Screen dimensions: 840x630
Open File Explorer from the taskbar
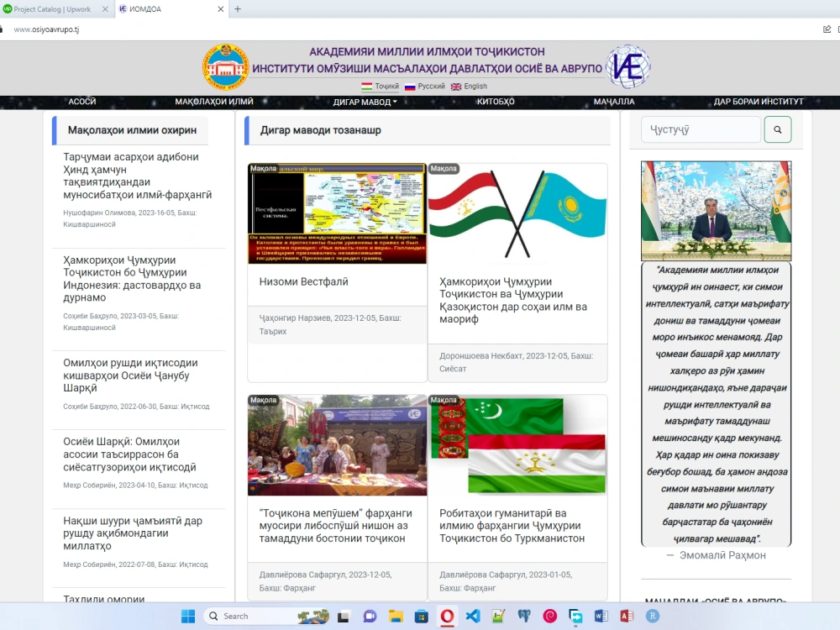396,616
